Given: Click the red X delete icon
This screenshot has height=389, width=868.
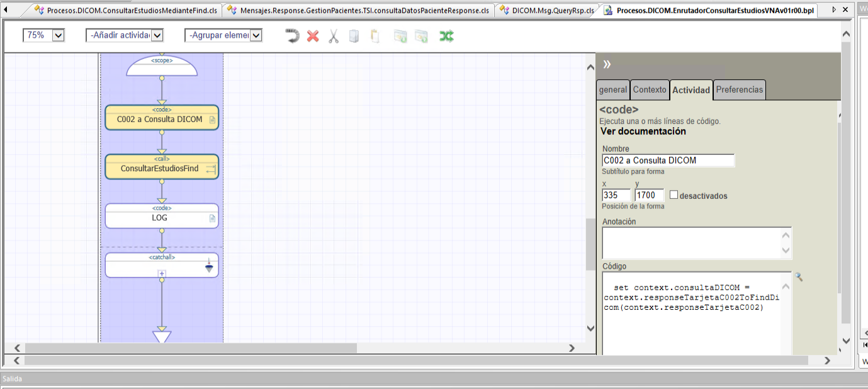Looking at the screenshot, I should [x=313, y=36].
